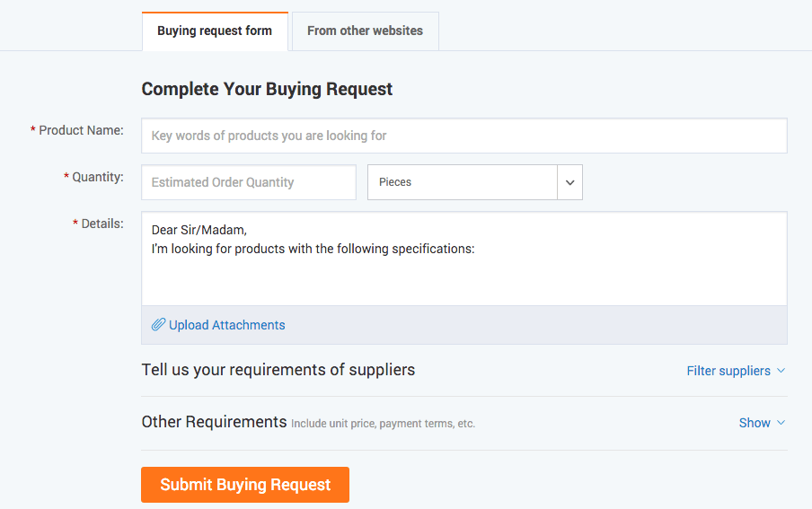This screenshot has width=812, height=509.
Task: Open the Pieces unit dropdown
Action: (475, 182)
